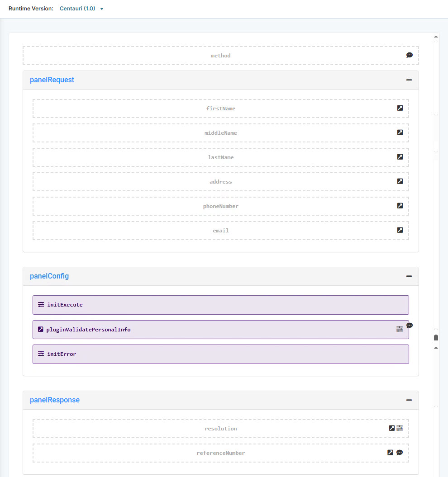This screenshot has width=448, height=477.
Task: Select the initError action
Action: click(220, 354)
